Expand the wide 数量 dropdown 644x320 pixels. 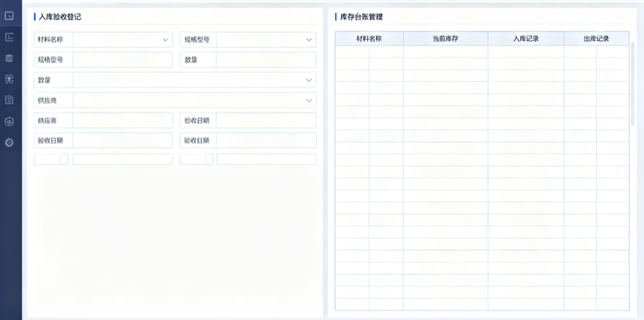click(194, 80)
